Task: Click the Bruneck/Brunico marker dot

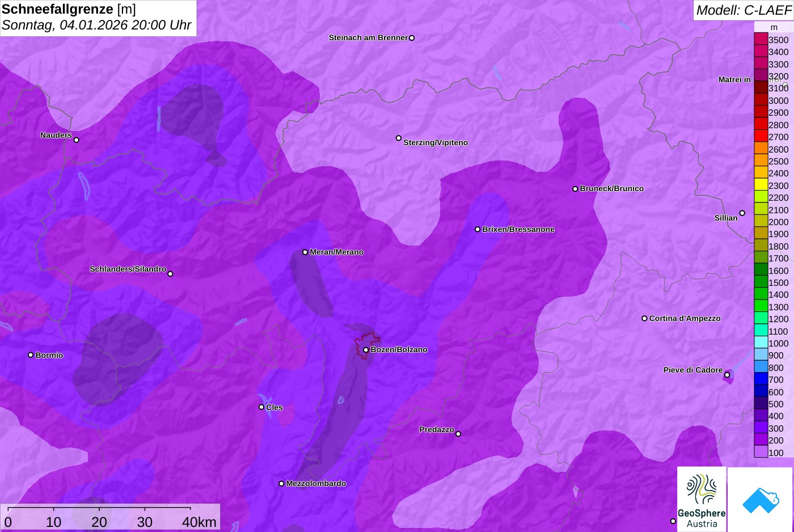Action: (x=575, y=189)
